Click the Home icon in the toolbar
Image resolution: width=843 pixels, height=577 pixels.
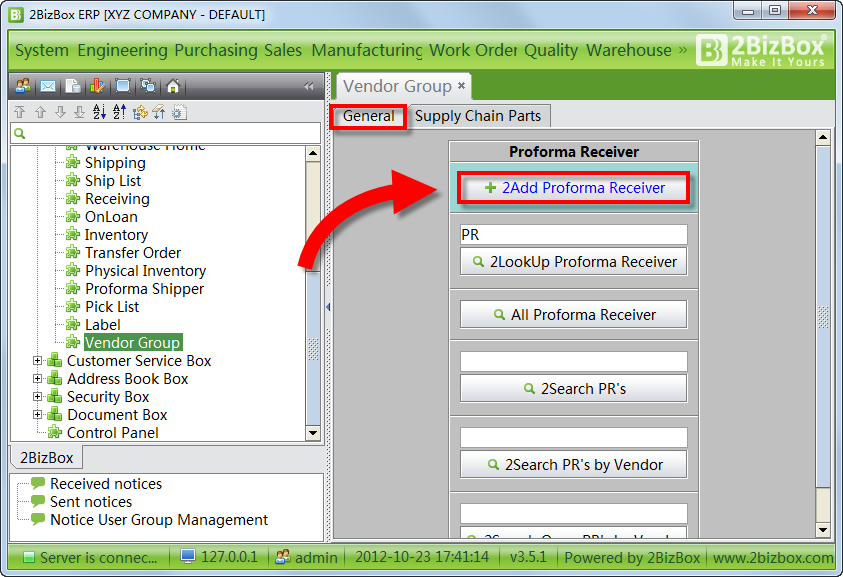point(171,87)
